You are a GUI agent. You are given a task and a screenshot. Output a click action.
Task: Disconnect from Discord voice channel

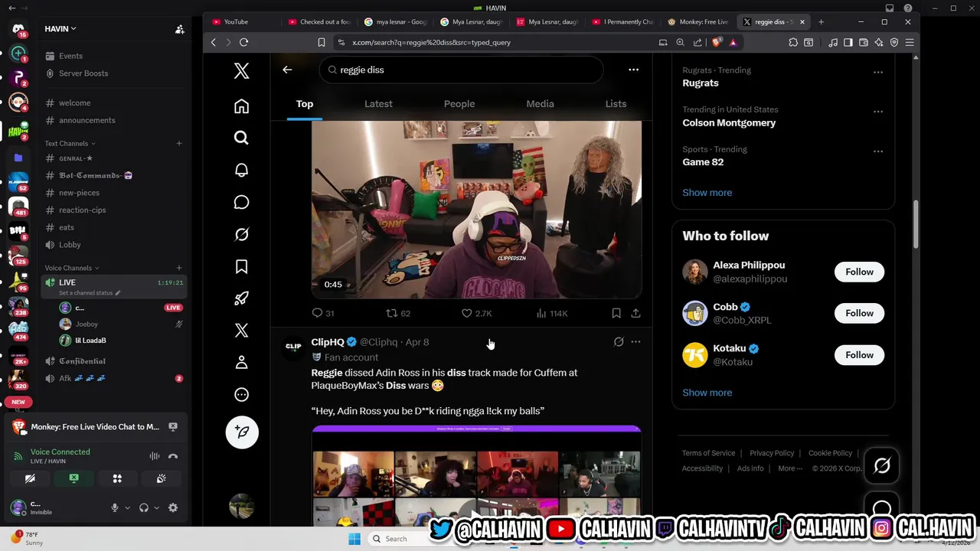tap(173, 456)
